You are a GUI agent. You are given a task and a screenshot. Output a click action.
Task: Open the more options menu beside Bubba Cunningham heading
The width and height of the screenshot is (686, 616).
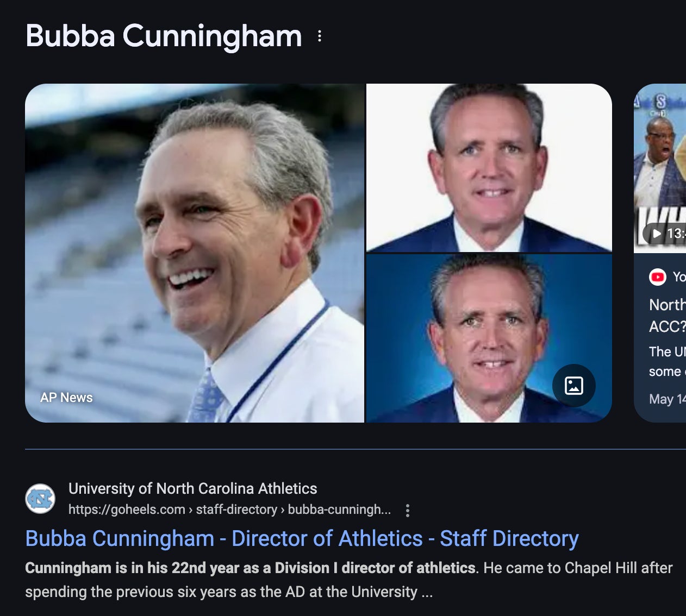(320, 36)
